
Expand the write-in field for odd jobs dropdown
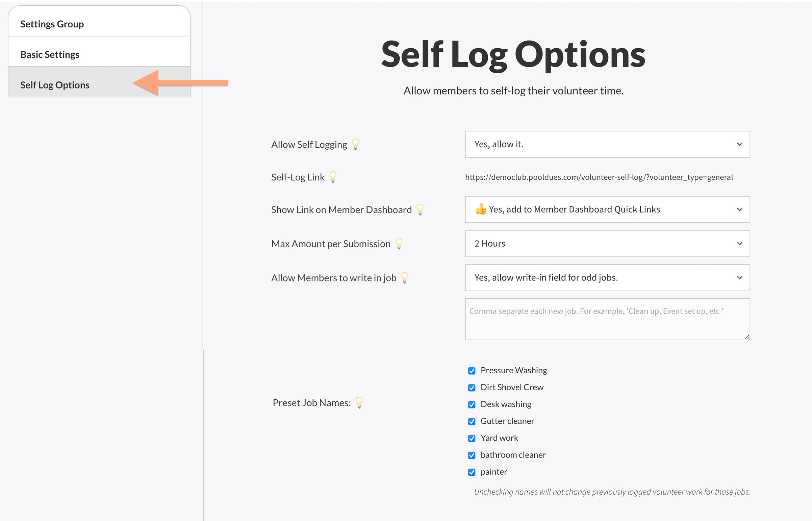coord(607,278)
